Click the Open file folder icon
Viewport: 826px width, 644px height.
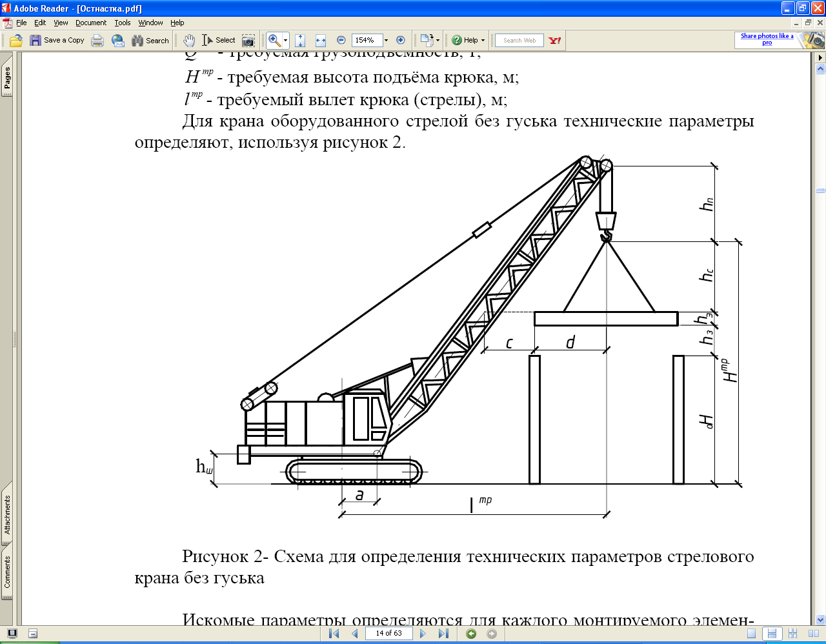click(x=16, y=41)
